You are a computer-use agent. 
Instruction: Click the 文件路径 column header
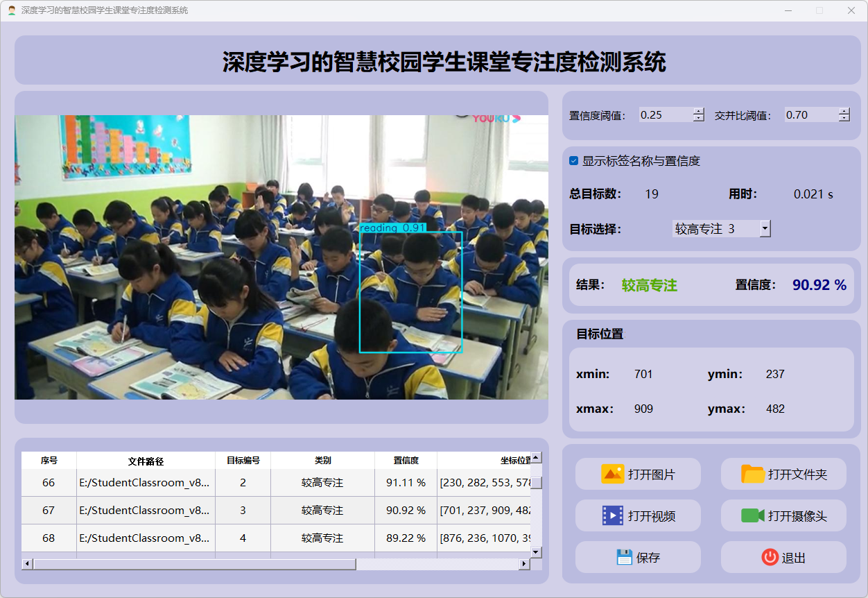pos(146,461)
